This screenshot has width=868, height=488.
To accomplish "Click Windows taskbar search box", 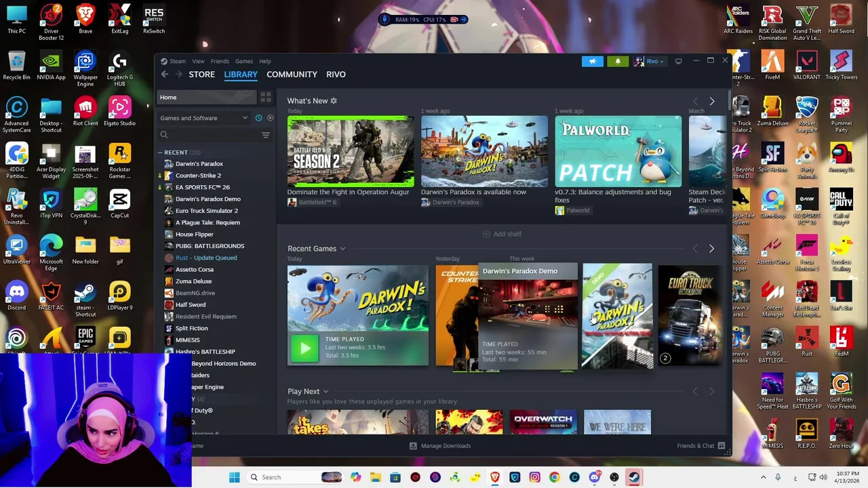I will coord(293,477).
